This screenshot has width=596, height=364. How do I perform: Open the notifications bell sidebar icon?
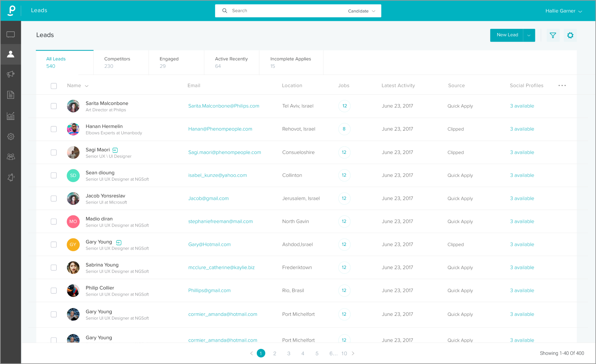coord(11,177)
